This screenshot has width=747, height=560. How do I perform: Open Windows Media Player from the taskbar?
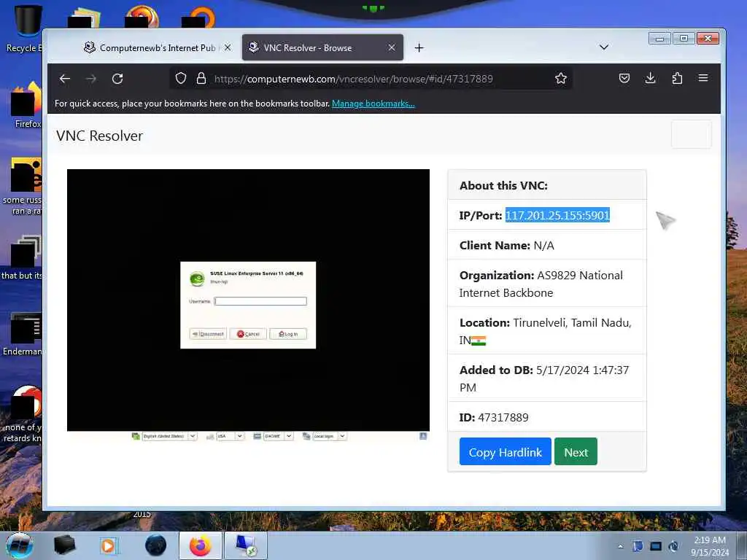[x=108, y=545]
